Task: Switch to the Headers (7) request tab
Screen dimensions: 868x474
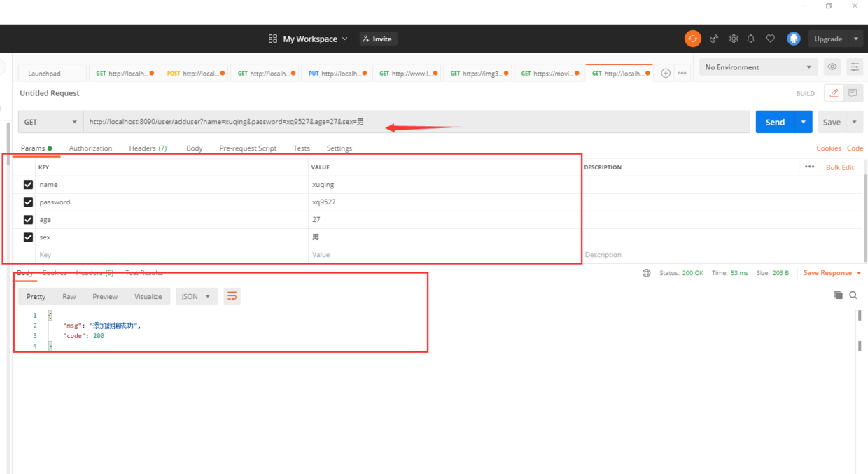Action: 148,148
